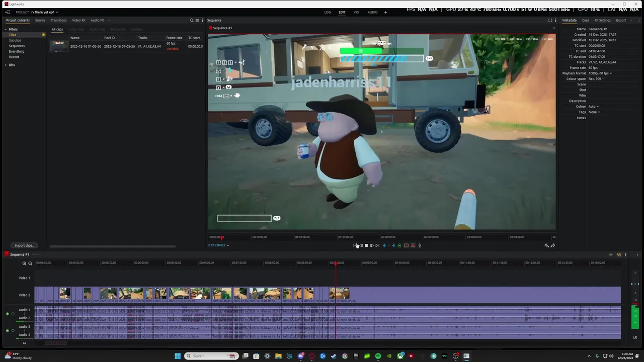This screenshot has height=362, width=644.
Task: Click the timeline horizontal scroll handle
Action: tap(56, 343)
